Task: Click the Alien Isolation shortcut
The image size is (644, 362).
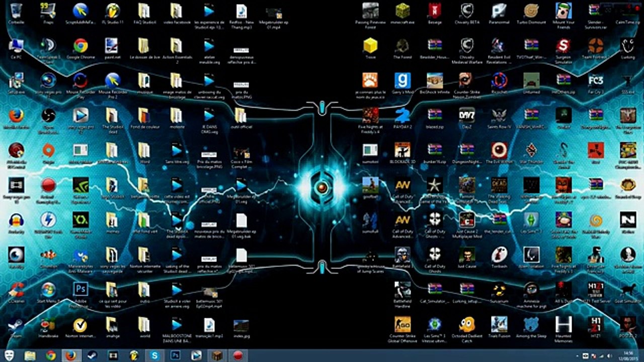Action: pyautogui.click(x=531, y=255)
